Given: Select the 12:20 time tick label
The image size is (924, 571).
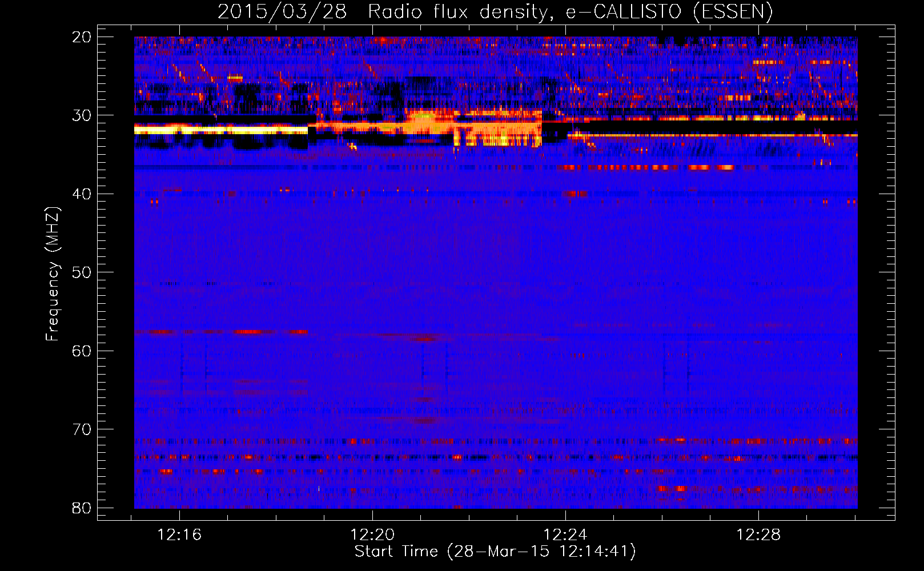Looking at the screenshot, I should pos(372,535).
